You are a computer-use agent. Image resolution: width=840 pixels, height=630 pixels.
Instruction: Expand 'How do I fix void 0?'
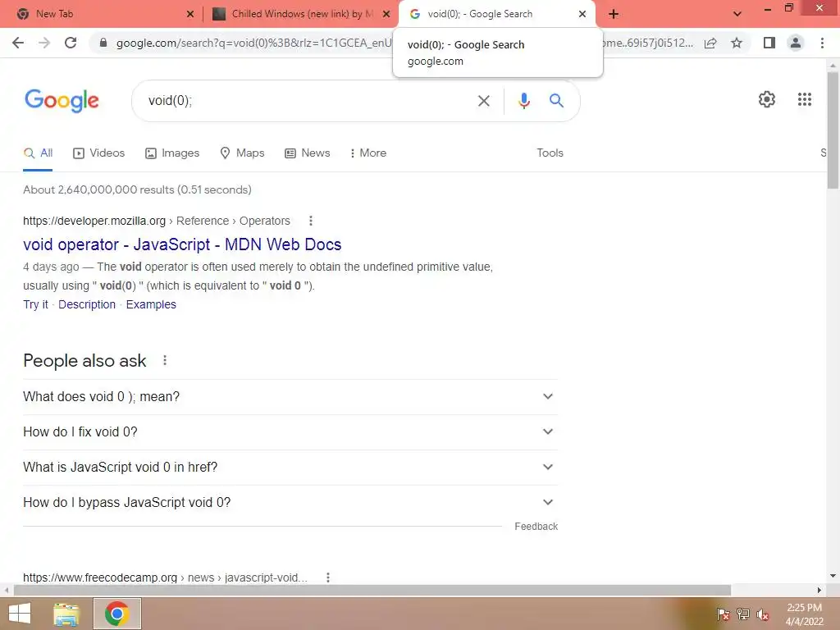pyautogui.click(x=290, y=432)
